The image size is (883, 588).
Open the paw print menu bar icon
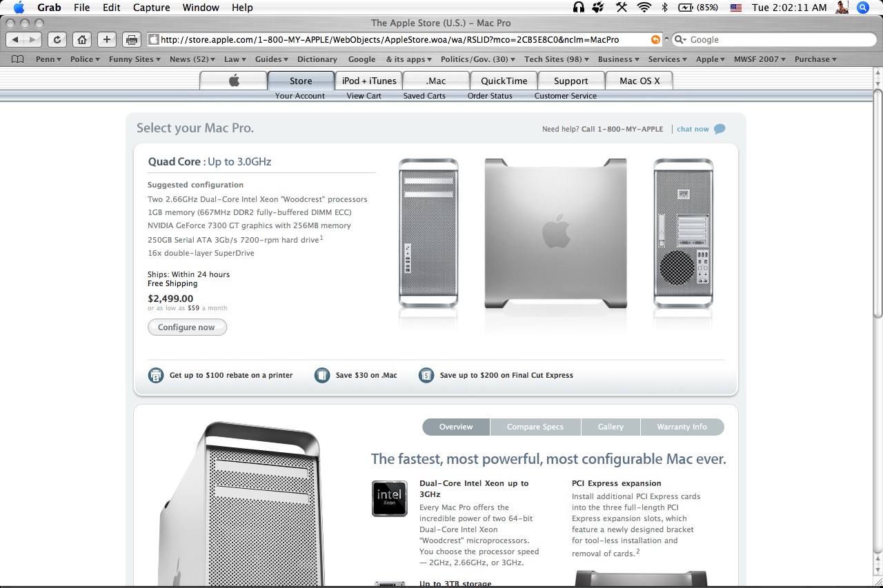(x=599, y=8)
